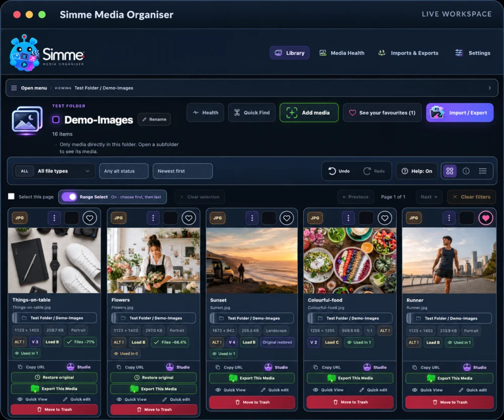The image size is (504, 420).
Task: Open the Library tab
Action: [290, 53]
